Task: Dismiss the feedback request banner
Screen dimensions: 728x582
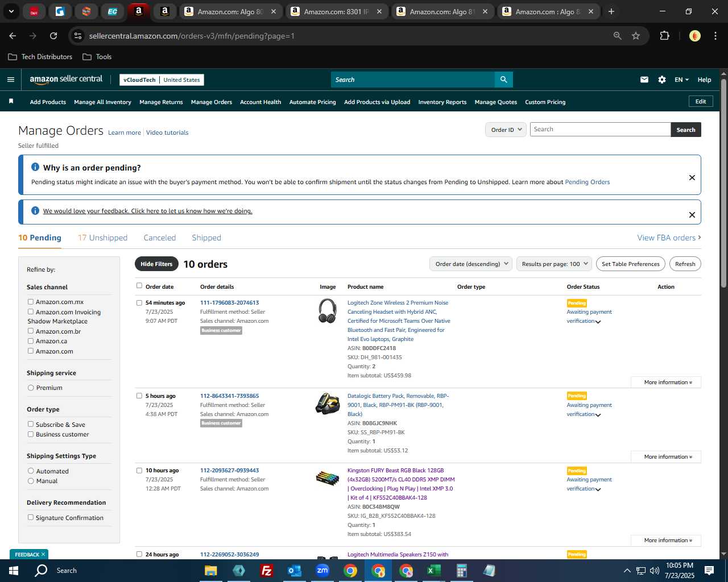Action: click(x=692, y=215)
